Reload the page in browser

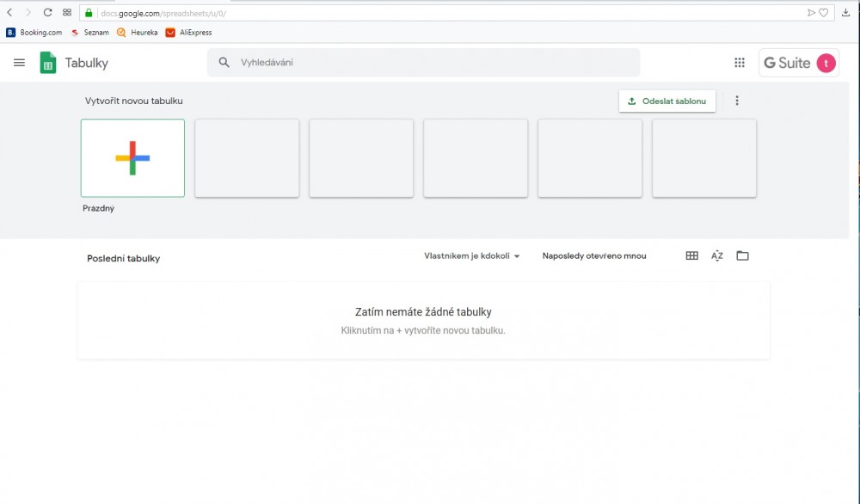[47, 13]
